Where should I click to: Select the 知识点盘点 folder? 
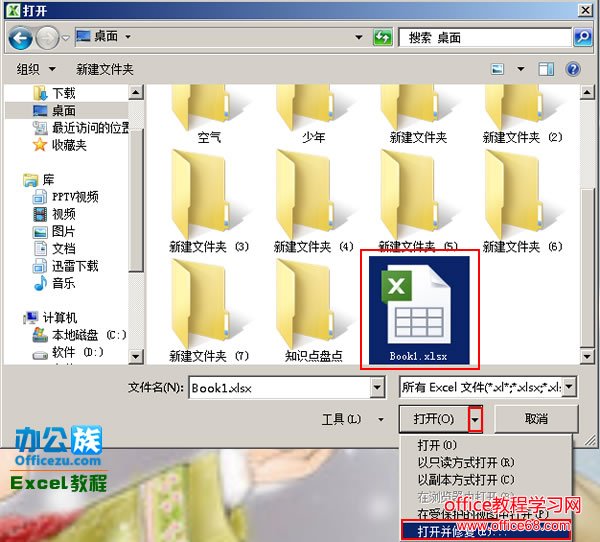coord(313,311)
